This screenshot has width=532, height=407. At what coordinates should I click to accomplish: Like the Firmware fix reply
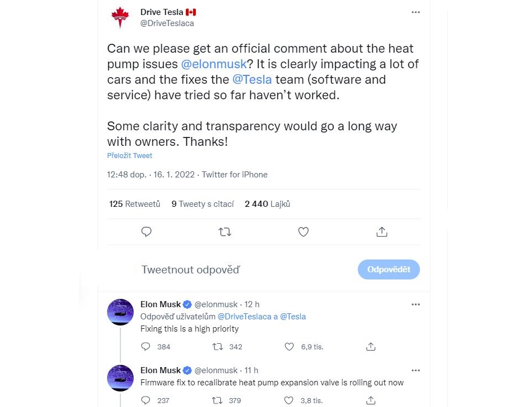tap(288, 400)
